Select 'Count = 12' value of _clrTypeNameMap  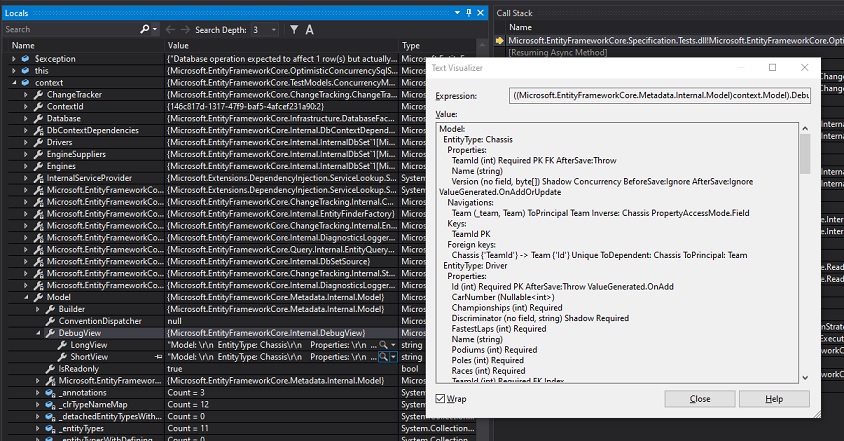pos(188,404)
